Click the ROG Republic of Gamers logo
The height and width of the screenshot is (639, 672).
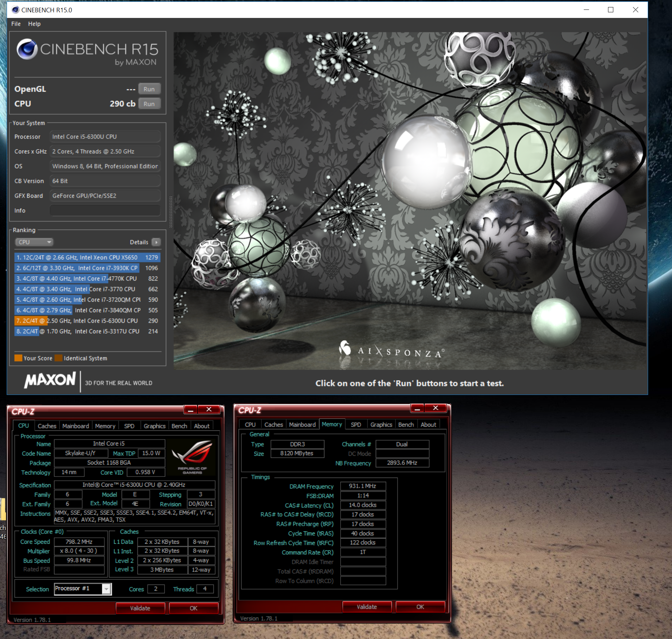pos(192,457)
